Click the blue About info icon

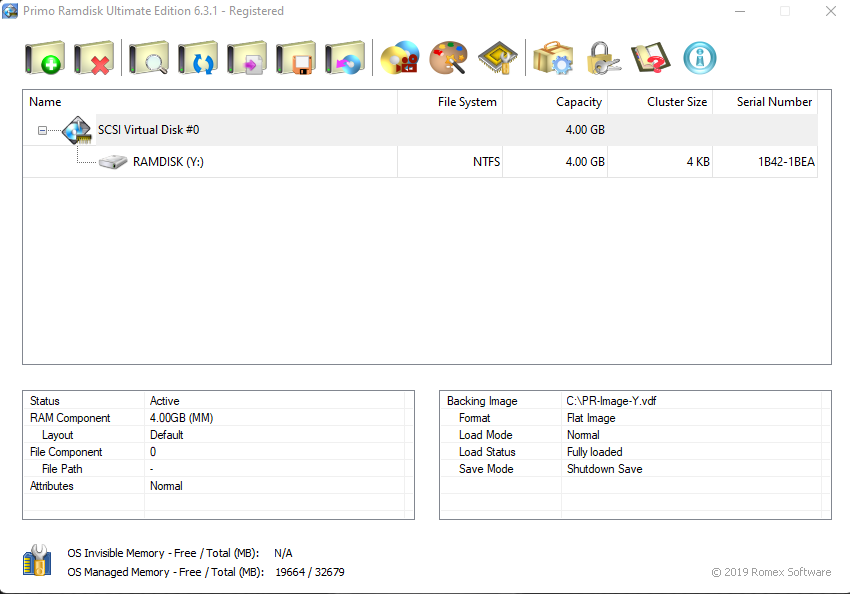pos(700,58)
